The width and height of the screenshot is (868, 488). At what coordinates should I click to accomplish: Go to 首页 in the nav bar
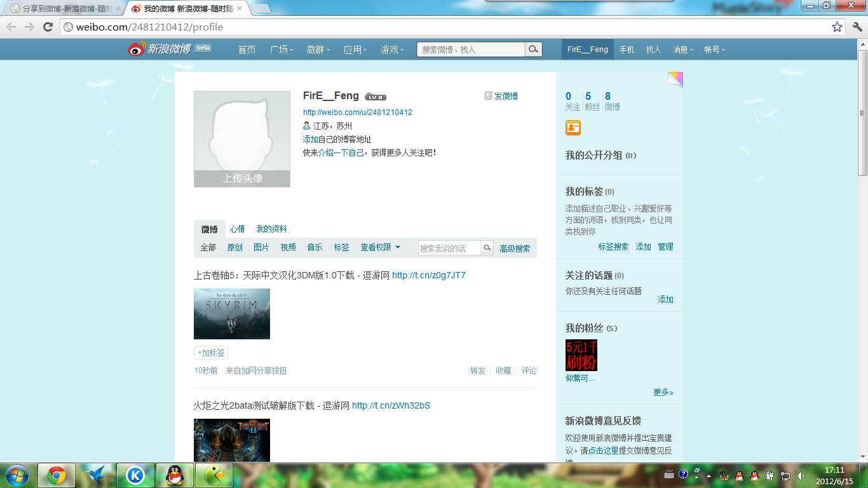(x=247, y=50)
